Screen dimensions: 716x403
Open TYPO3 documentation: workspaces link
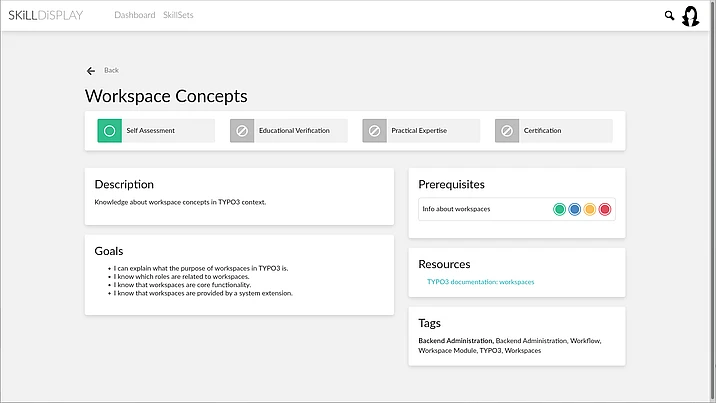click(x=480, y=282)
